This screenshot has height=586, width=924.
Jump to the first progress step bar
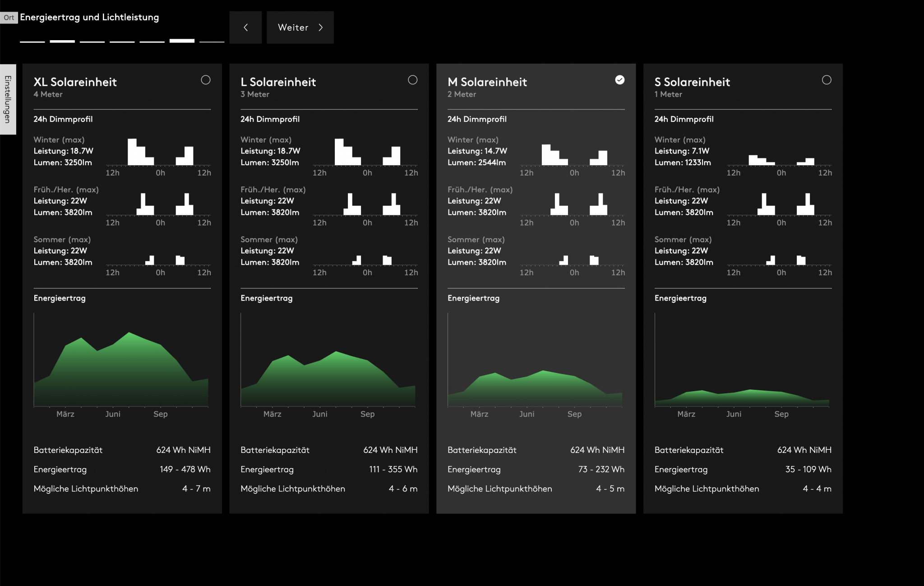(32, 42)
